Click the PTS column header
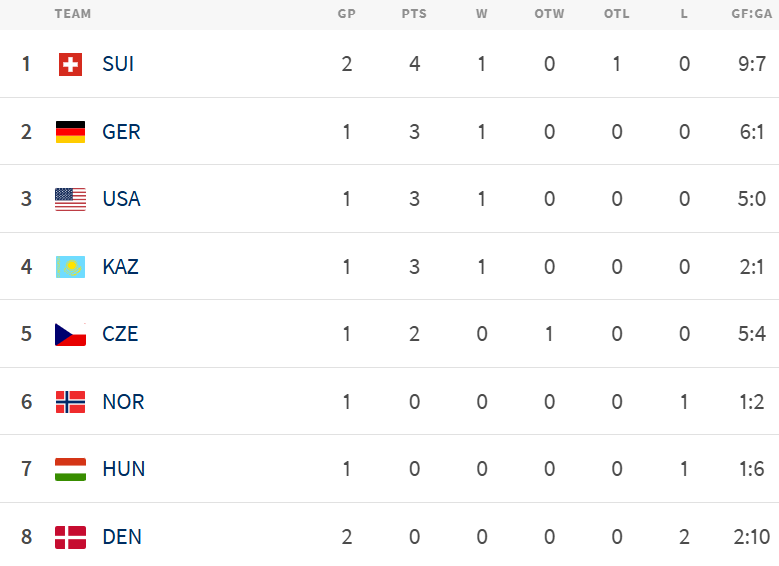The image size is (779, 566). [x=414, y=14]
